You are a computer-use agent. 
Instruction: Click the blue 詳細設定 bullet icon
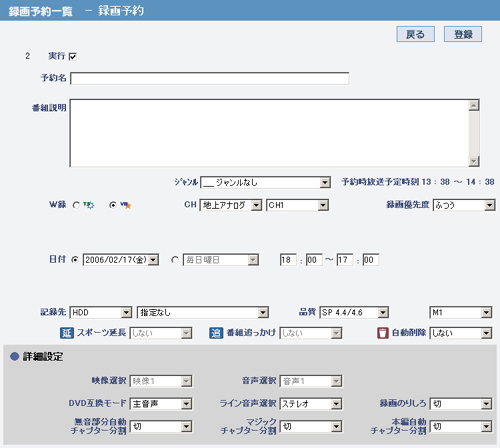pyautogui.click(x=14, y=356)
